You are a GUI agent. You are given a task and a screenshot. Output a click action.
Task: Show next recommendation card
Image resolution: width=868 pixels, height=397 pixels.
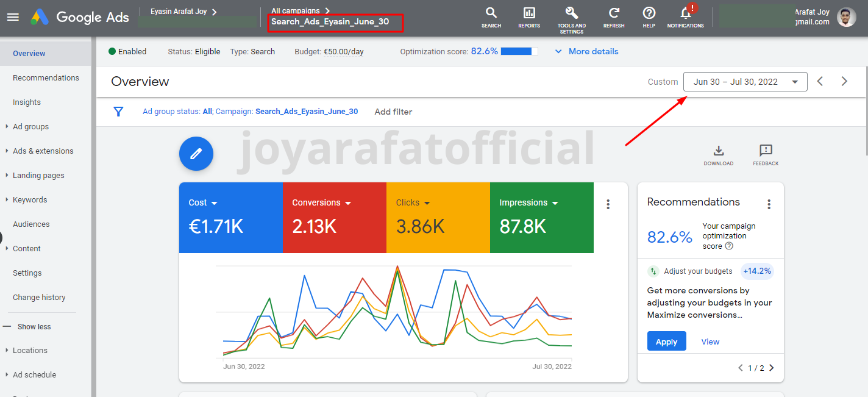pos(772,368)
